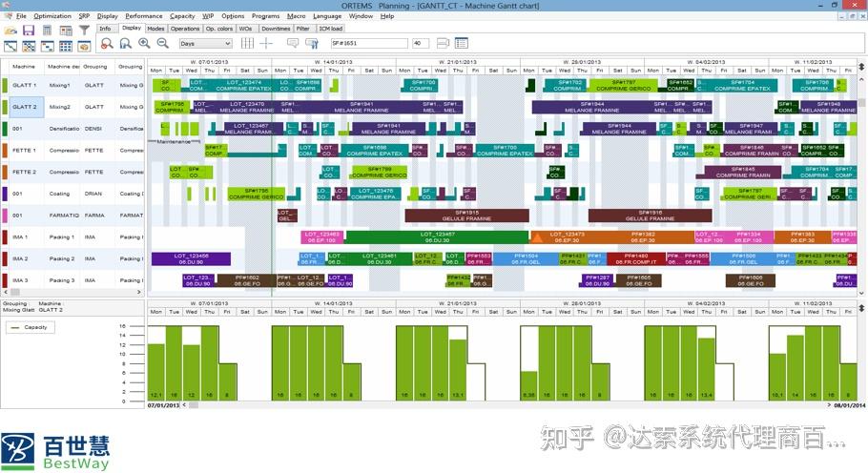Select the GLATT 2 machine cell
868x473 pixels.
[25, 107]
